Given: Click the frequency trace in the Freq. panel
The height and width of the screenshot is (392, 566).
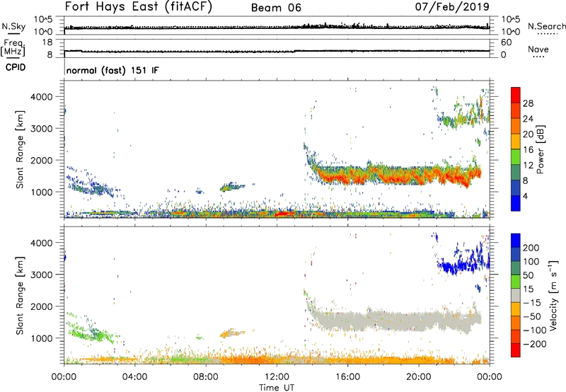Looking at the screenshot, I should click(x=277, y=51).
